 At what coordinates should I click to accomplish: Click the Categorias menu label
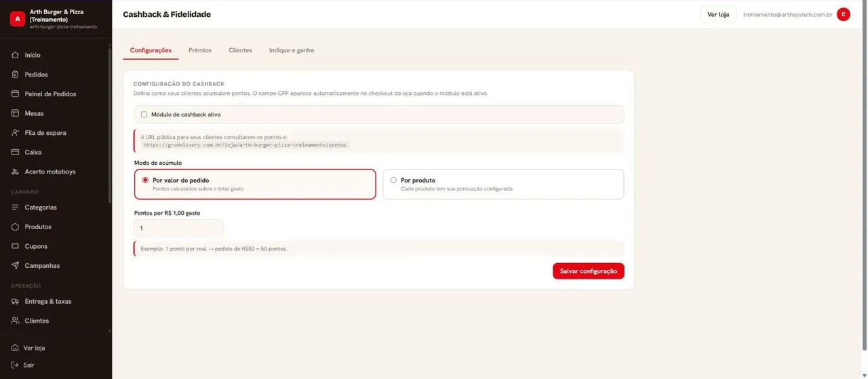point(41,207)
